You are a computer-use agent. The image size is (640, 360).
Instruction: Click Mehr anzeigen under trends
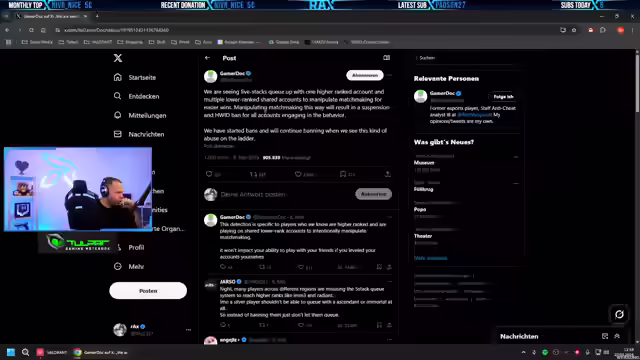(431, 258)
